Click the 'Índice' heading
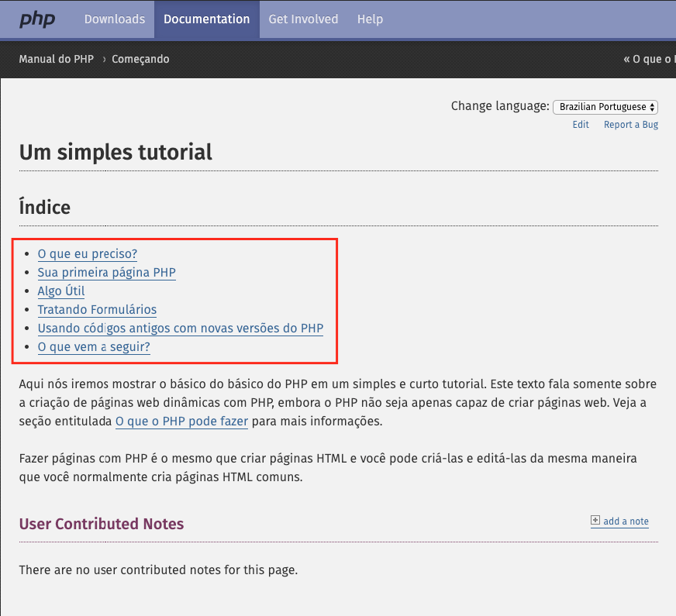This screenshot has height=616, width=676. [45, 206]
